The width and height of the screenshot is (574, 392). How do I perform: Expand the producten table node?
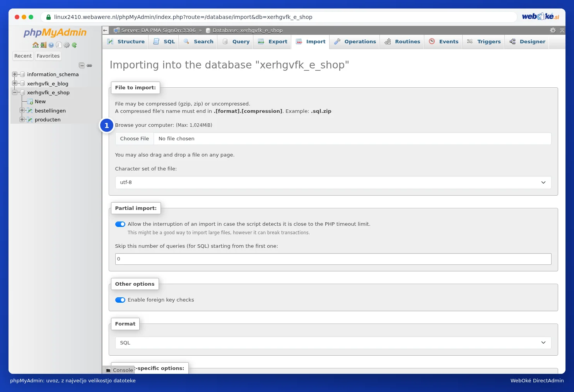click(22, 119)
